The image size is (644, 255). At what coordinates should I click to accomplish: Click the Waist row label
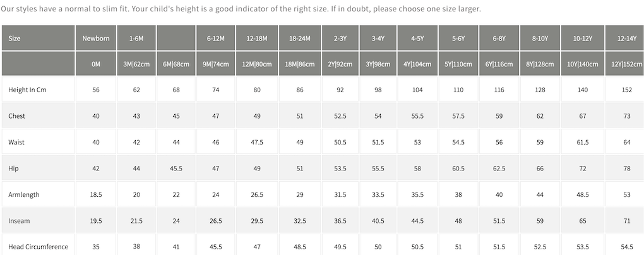pyautogui.click(x=17, y=143)
